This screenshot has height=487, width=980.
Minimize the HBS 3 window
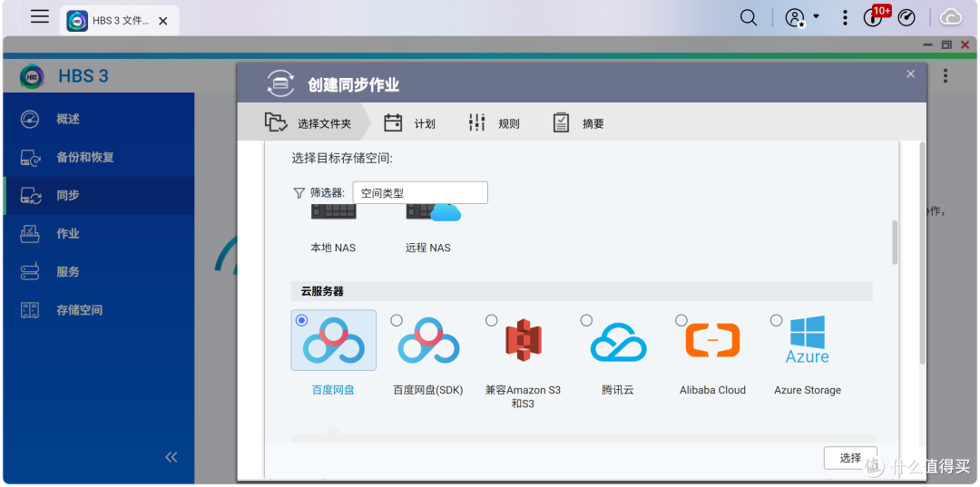[929, 45]
